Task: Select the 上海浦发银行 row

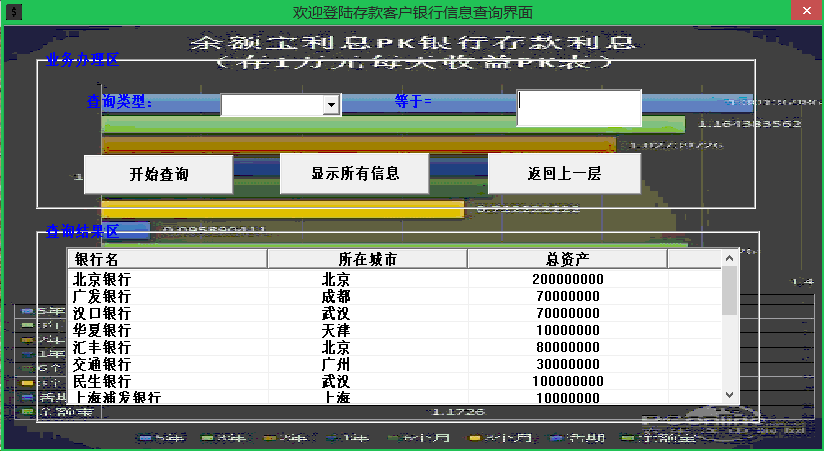Action: pyautogui.click(x=395, y=397)
